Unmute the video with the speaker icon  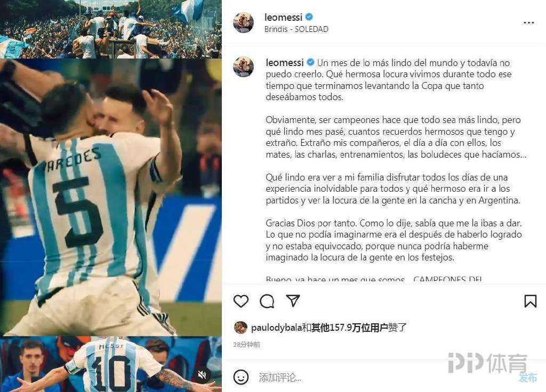202,374
